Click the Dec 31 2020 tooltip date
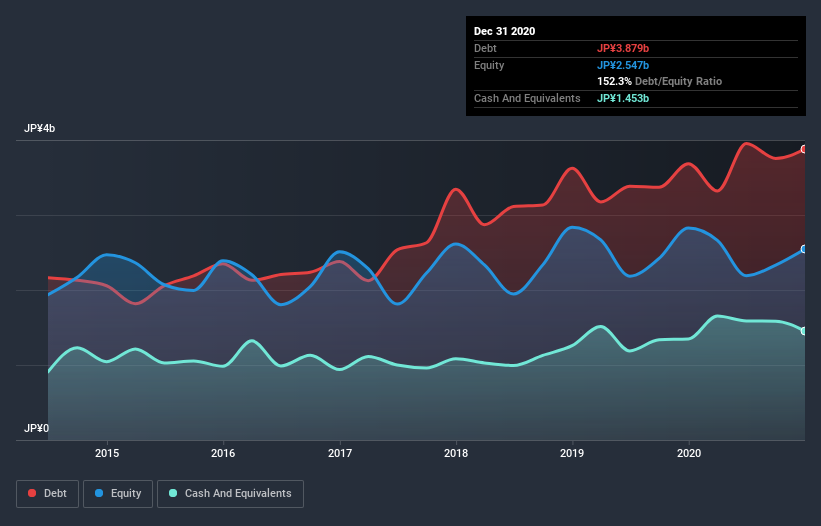This screenshot has height=526, width=821. (x=504, y=31)
